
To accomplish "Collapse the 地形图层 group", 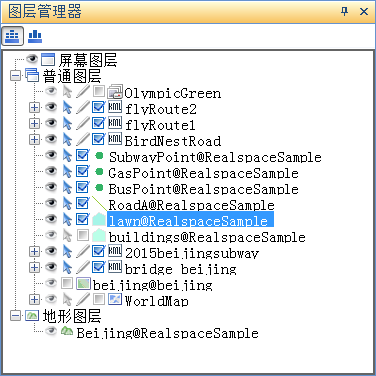I will [15, 315].
